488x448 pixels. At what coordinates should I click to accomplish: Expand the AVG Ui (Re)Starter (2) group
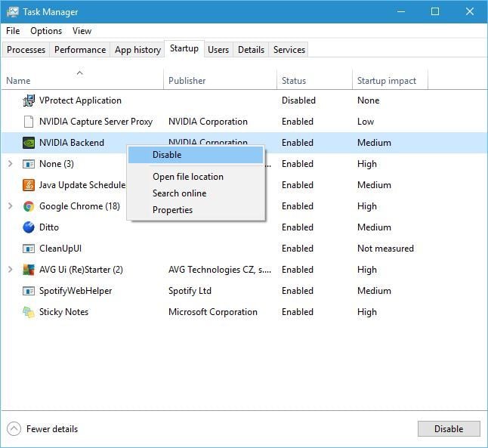coord(10,269)
